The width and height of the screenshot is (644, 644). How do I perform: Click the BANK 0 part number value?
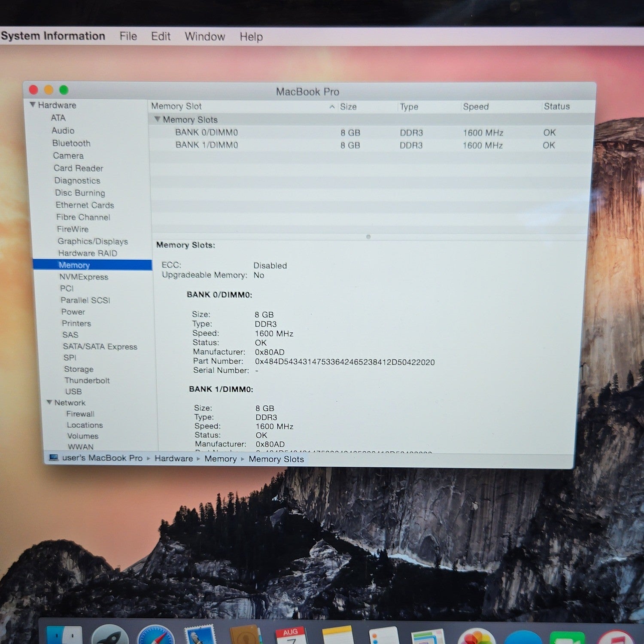click(x=345, y=362)
